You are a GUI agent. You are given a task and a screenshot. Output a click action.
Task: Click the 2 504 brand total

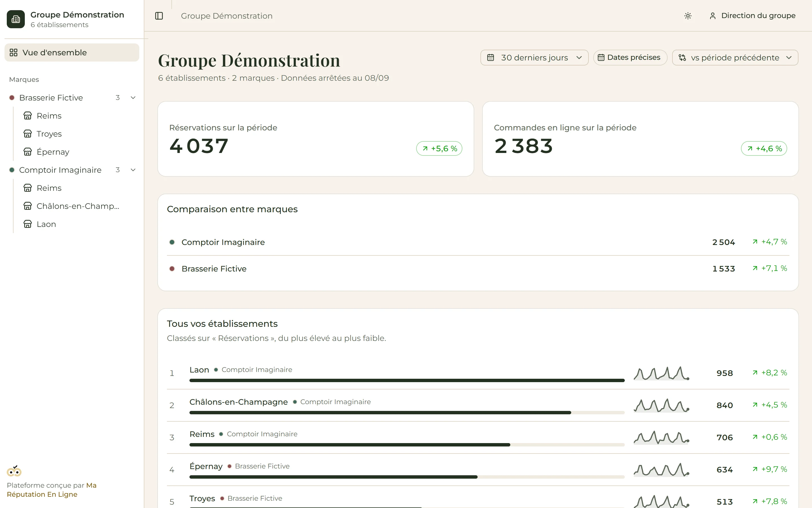pyautogui.click(x=724, y=242)
